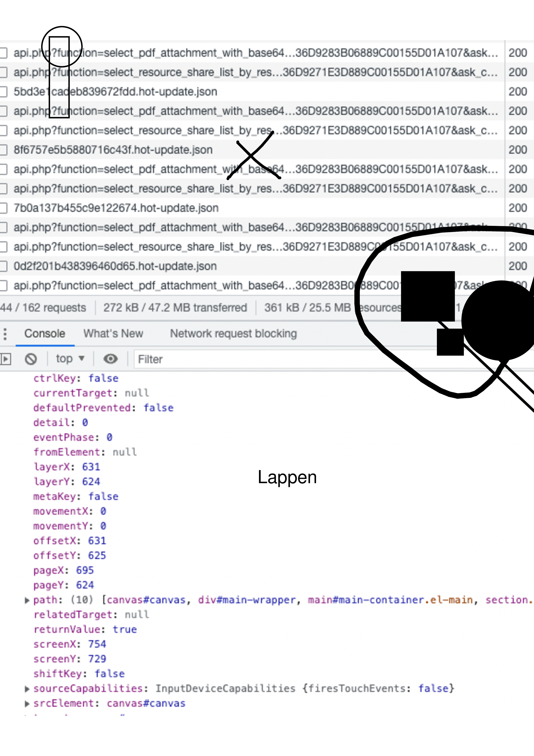Expand the path array property
The width and height of the screenshot is (534, 756).
[x=27, y=600]
